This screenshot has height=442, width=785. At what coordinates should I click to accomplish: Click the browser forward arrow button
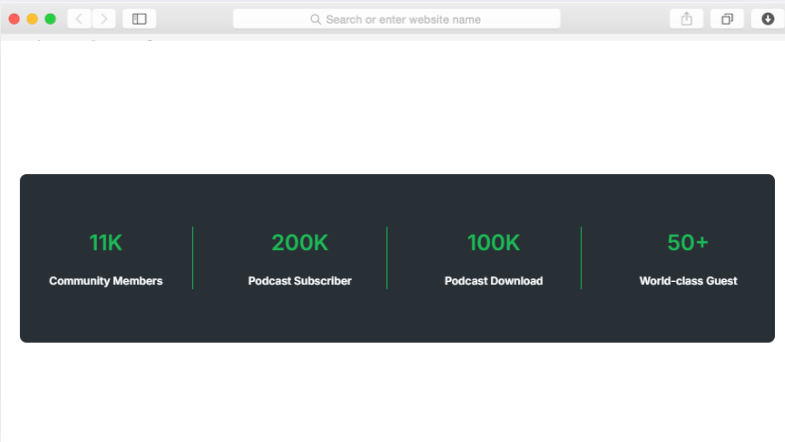click(103, 19)
